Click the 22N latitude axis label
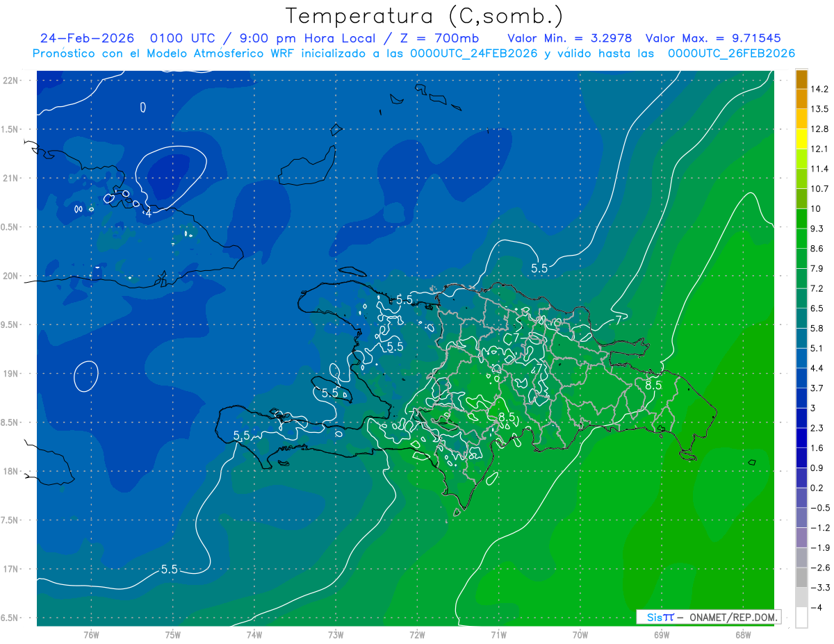Screen dimensions: 834x644 11,81
